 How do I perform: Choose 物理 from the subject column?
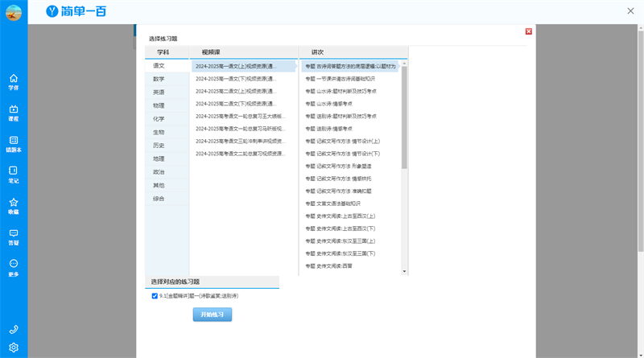point(159,105)
